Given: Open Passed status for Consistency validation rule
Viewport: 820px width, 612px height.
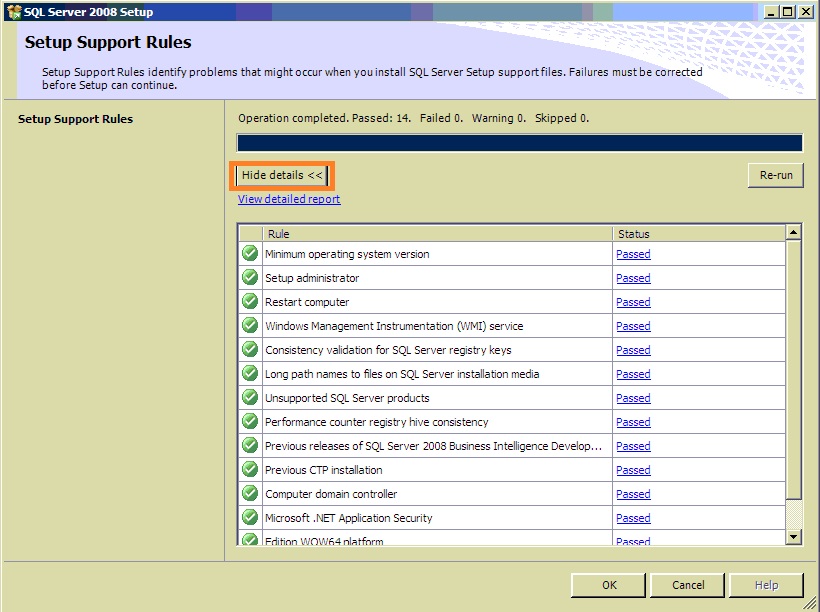Looking at the screenshot, I should tap(633, 350).
